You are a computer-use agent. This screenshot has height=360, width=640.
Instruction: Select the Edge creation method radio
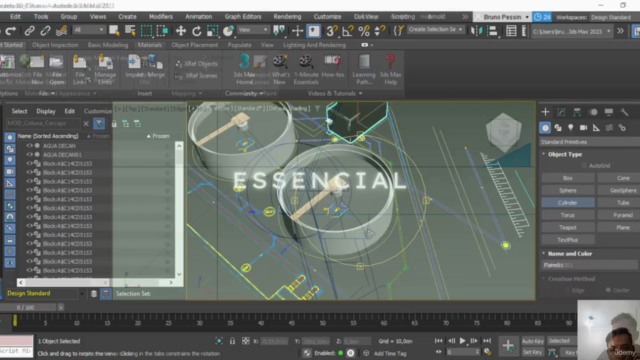tap(567, 290)
